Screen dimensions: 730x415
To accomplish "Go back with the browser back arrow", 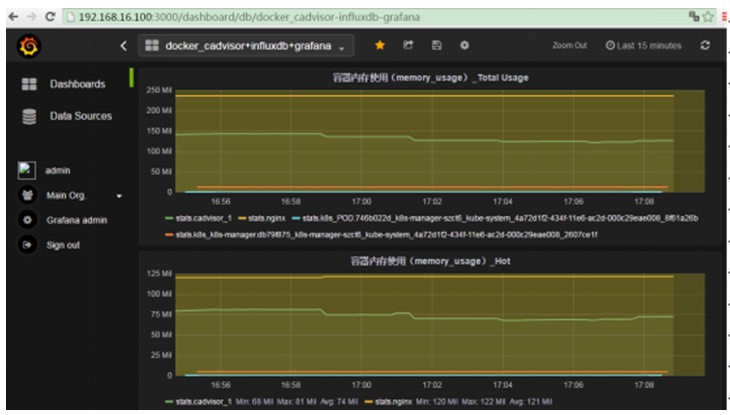I will click(14, 17).
